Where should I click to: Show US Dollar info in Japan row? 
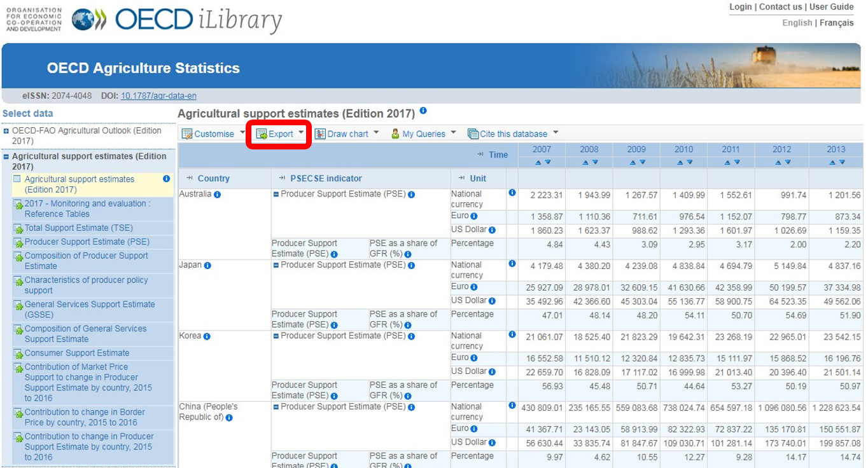[x=492, y=301]
